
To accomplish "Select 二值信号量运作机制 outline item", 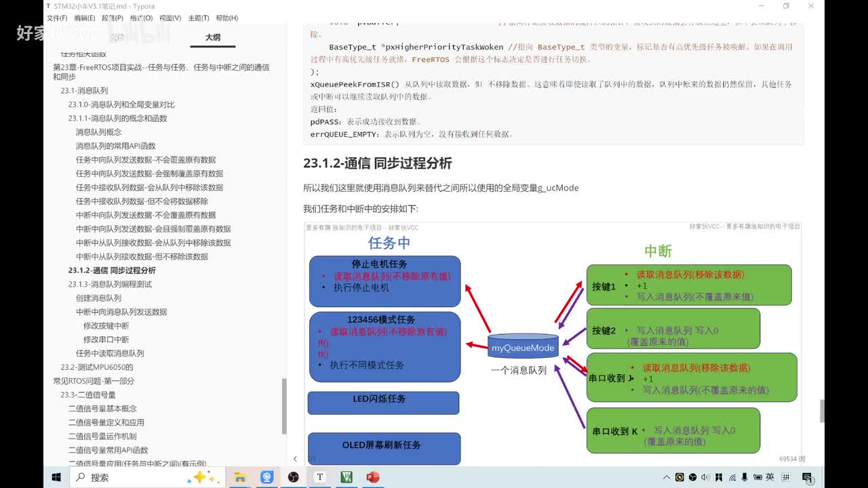I will pyautogui.click(x=102, y=436).
